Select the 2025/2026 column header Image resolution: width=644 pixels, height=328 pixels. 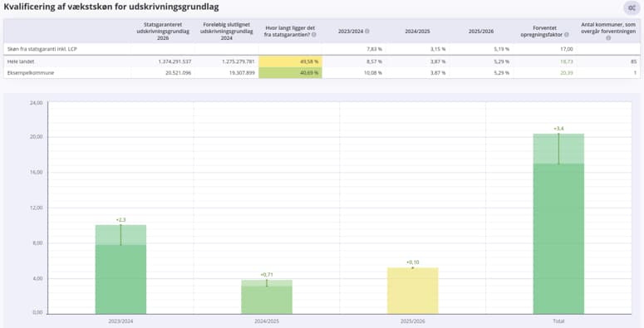pos(481,32)
